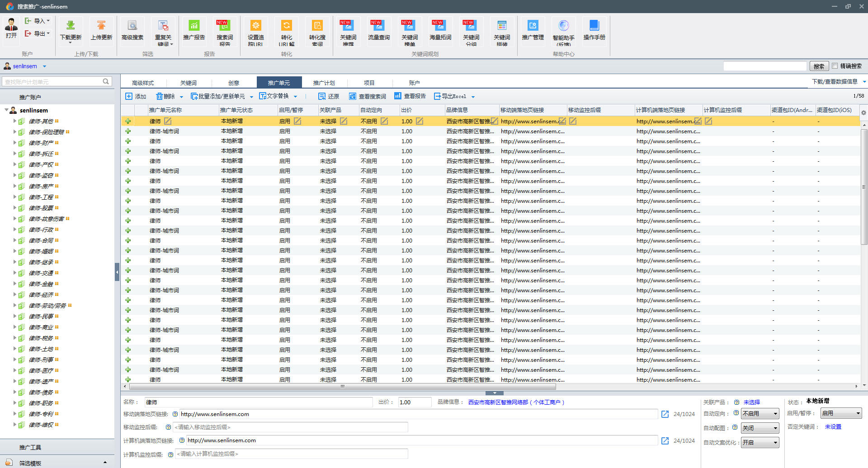Viewport: 868px width, 468px height.
Task: Click the edit pencil beside first row's 律师 name
Action: (168, 121)
